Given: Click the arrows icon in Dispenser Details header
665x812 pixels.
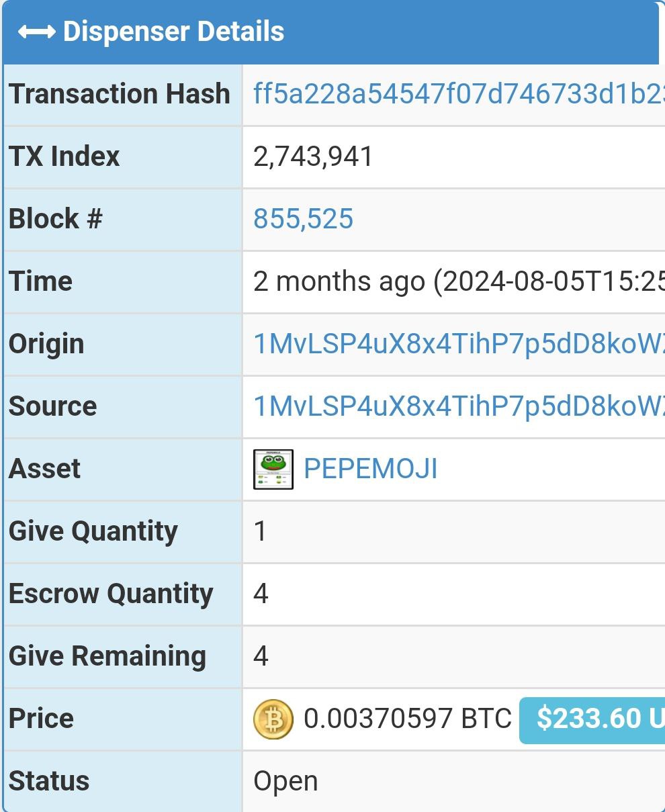Looking at the screenshot, I should tap(36, 32).
